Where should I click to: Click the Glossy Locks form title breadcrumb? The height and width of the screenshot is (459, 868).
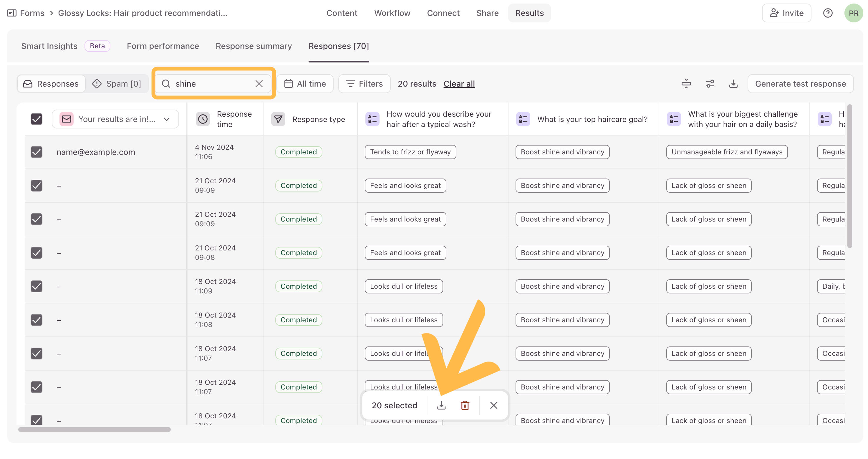tap(143, 13)
